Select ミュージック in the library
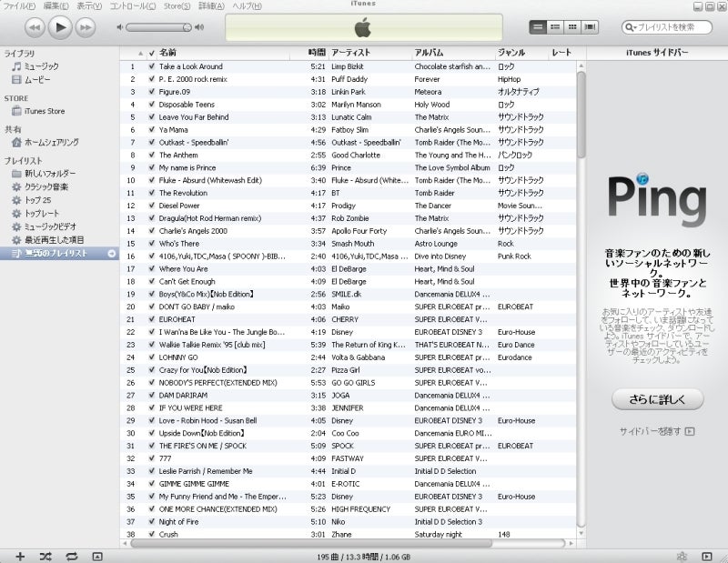This screenshot has width=728, height=563. tap(41, 66)
